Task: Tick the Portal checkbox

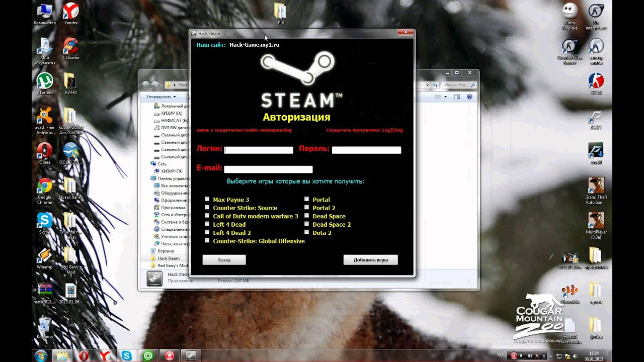Action: (x=306, y=199)
